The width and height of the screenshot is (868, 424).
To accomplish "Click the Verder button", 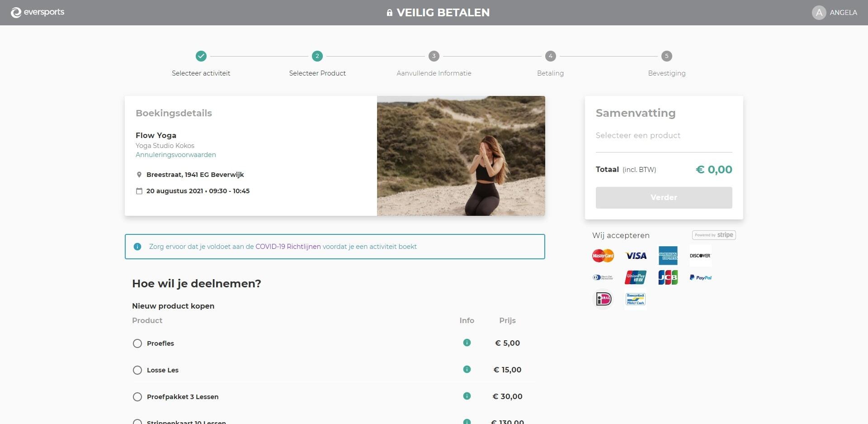I will [x=664, y=198].
